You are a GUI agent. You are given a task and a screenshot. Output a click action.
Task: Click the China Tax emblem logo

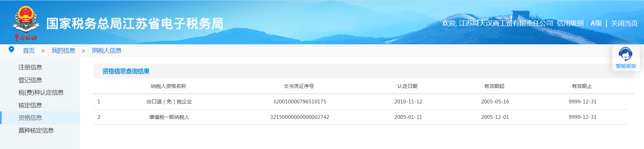point(25,23)
